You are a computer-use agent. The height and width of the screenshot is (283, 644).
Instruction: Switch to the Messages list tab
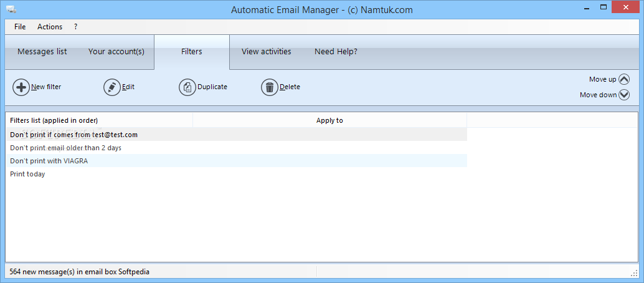click(42, 52)
